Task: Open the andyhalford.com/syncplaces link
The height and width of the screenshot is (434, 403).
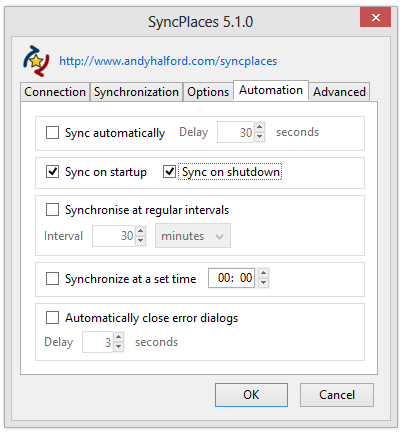Action: click(x=168, y=61)
